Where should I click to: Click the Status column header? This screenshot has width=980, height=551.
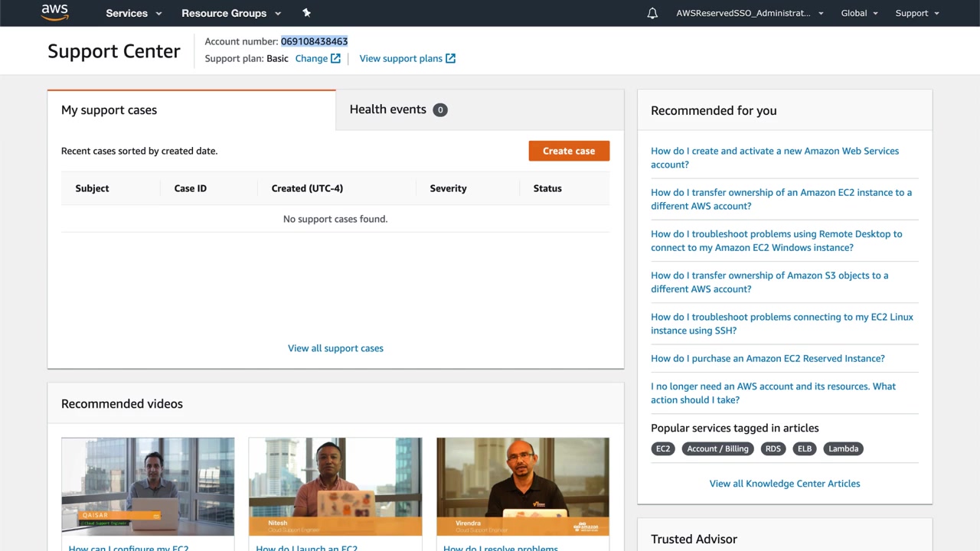point(547,188)
